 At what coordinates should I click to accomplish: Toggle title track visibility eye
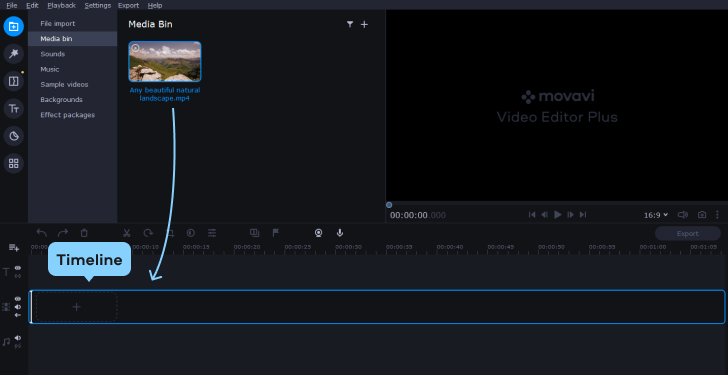click(18, 268)
